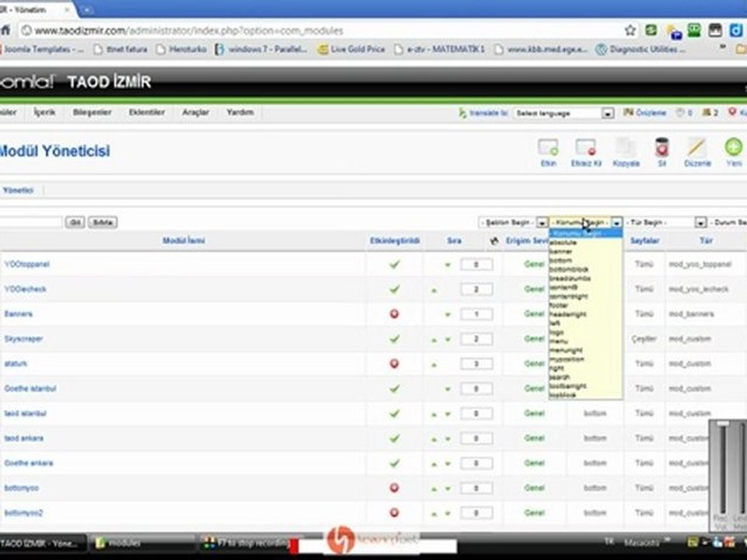The width and height of the screenshot is (747, 560).
Task: Bookmark page with the star icon
Action: point(630,30)
